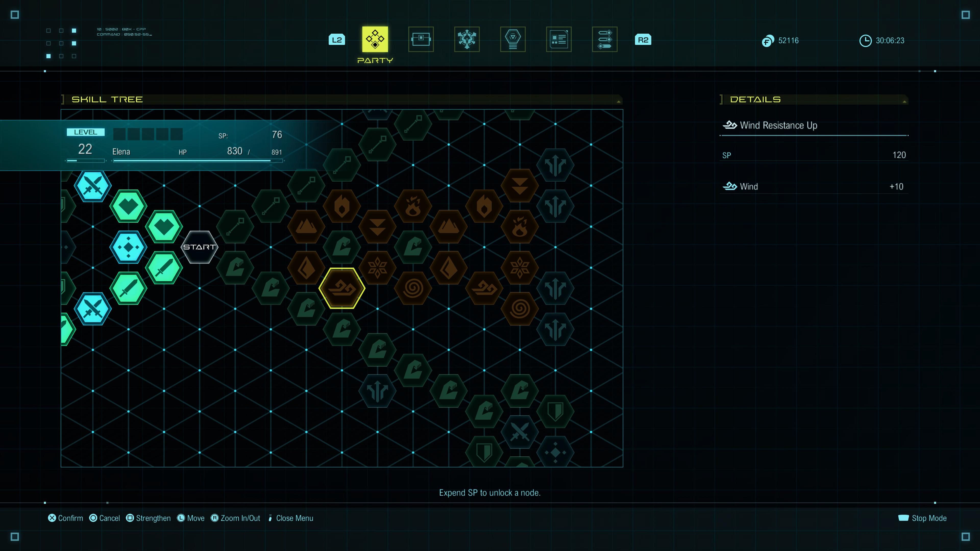Select the dim crossed-swords node near shields
The width and height of the screenshot is (980, 551).
(x=520, y=432)
